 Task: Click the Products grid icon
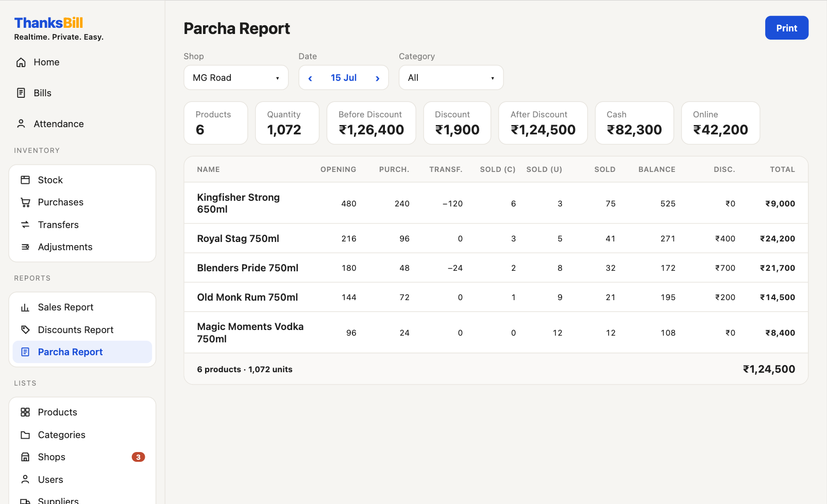[x=25, y=412]
